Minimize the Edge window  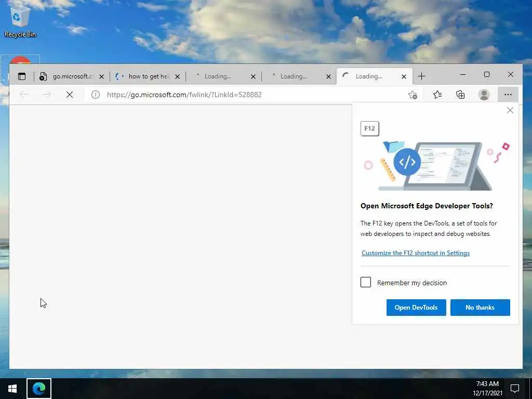tap(463, 74)
